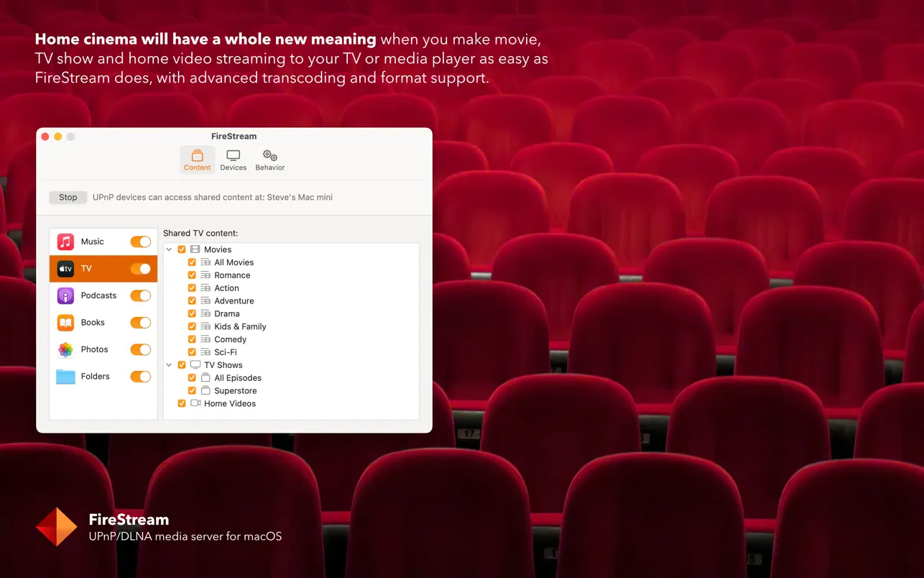
Task: Choose the Folders icon in sidebar
Action: tap(65, 377)
